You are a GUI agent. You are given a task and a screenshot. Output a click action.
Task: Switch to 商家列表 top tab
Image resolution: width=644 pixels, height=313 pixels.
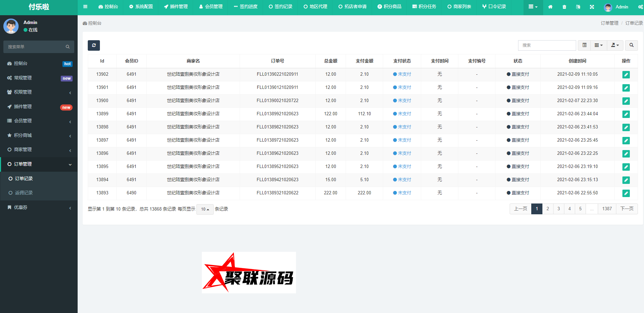[459, 7]
